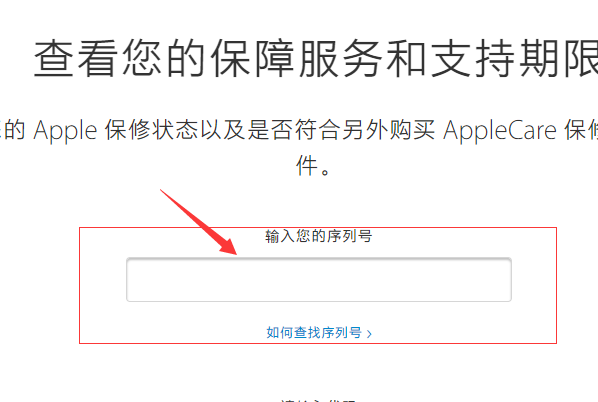Click the word AppleCare in description
The width and height of the screenshot is (598, 402).
pyautogui.click(x=500, y=130)
